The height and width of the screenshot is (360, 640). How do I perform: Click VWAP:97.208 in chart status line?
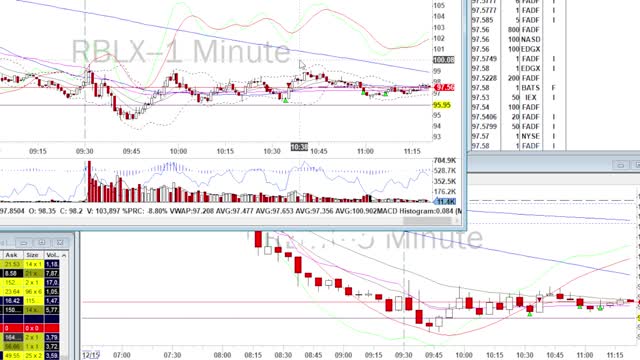click(x=191, y=211)
